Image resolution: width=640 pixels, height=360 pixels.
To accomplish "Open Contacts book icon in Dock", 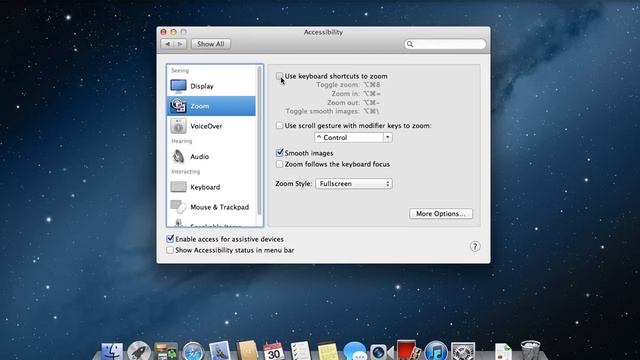I will tap(247, 351).
